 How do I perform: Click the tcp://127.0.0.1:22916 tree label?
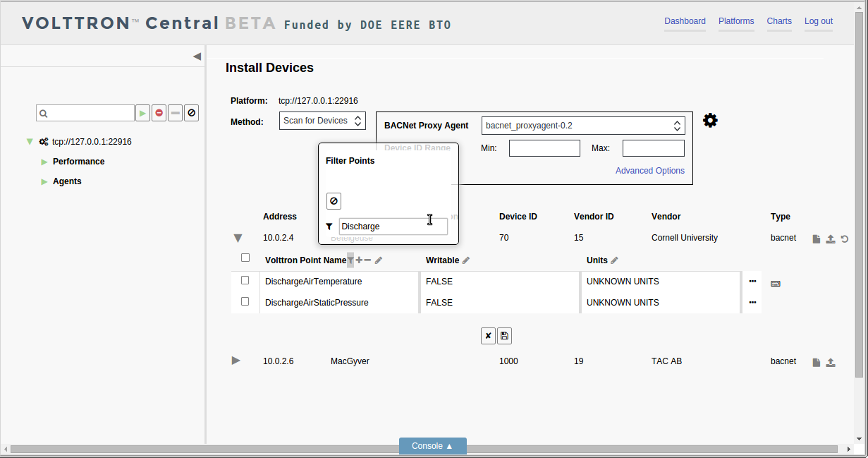click(92, 142)
